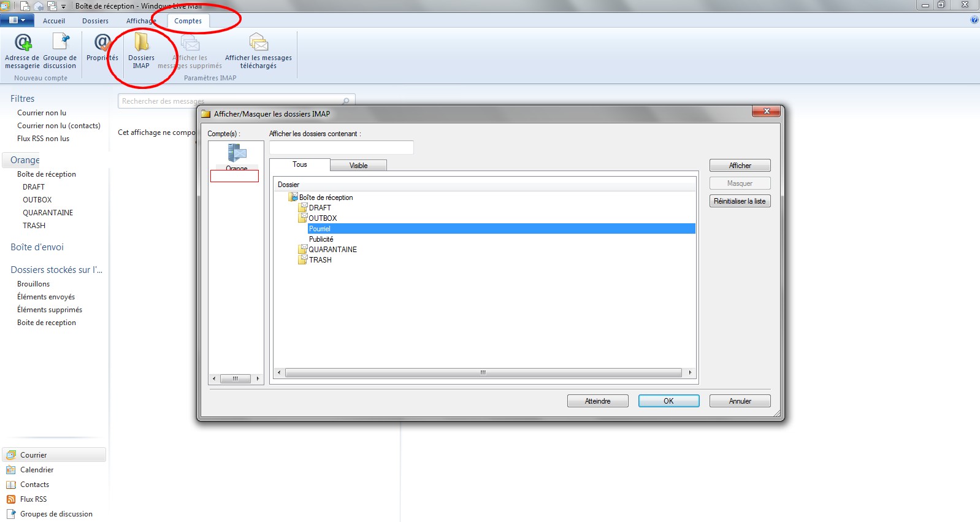Click the Adresse de messagerie ribbon button
The image size is (980, 522).
pos(23,52)
